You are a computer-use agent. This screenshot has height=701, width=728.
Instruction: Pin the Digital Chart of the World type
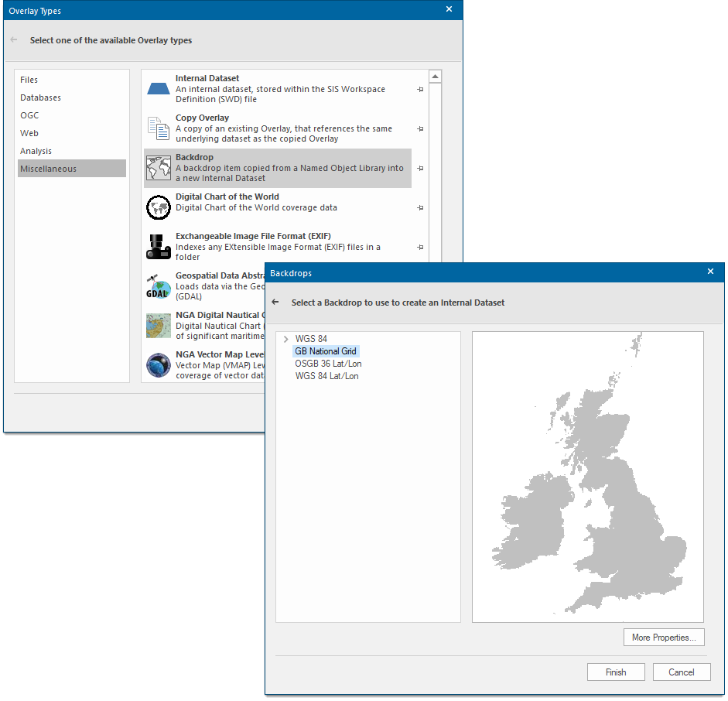coord(420,207)
